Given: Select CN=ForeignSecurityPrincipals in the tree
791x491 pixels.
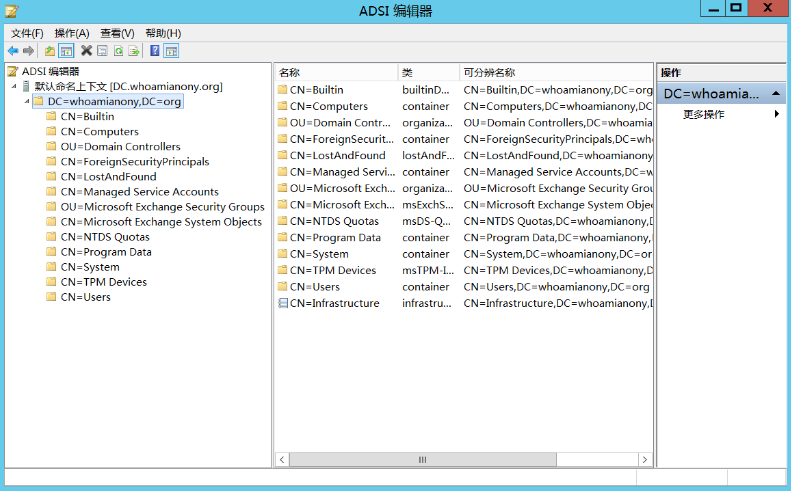Looking at the screenshot, I should click(x=135, y=161).
